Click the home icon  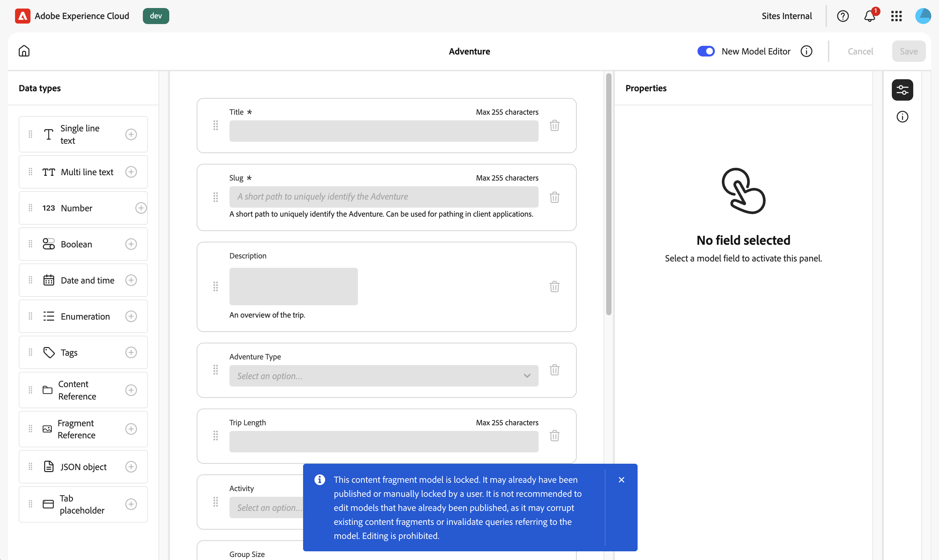coord(24,51)
